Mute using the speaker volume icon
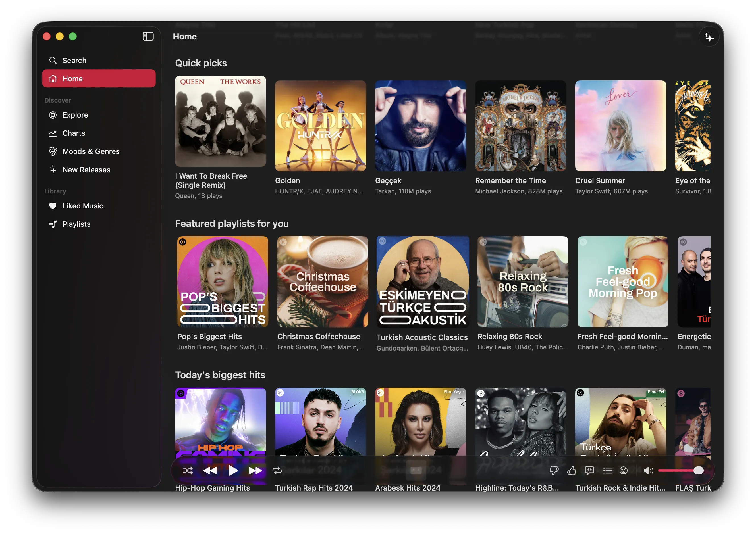 [x=648, y=470]
